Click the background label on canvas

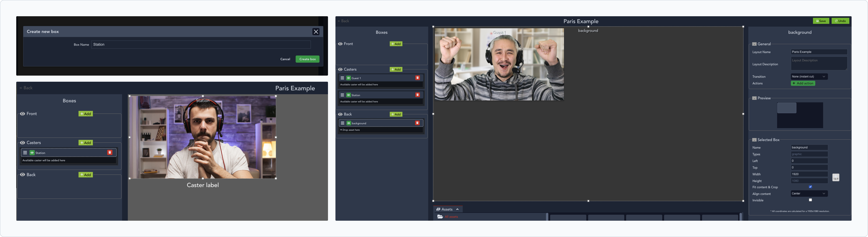point(588,31)
